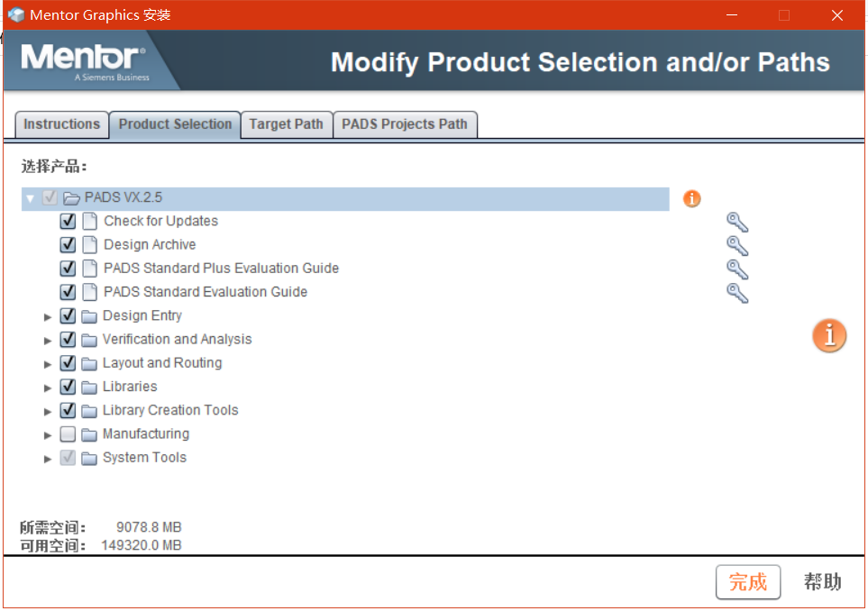Uncheck the Layout and Routing checkbox
The width and height of the screenshot is (868, 611).
pos(68,363)
